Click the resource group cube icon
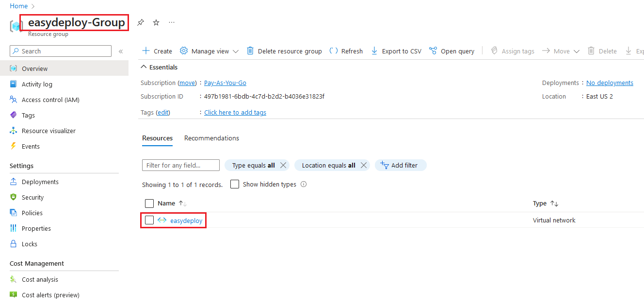644x306 pixels. [17, 26]
